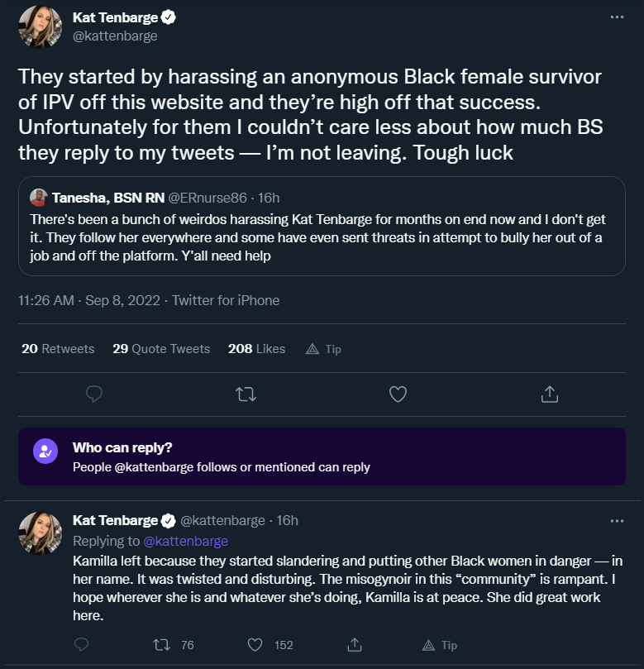Image resolution: width=644 pixels, height=669 pixels.
Task: Click Kat Tenbarge's avatar on the reply tweet
Action: (40, 533)
